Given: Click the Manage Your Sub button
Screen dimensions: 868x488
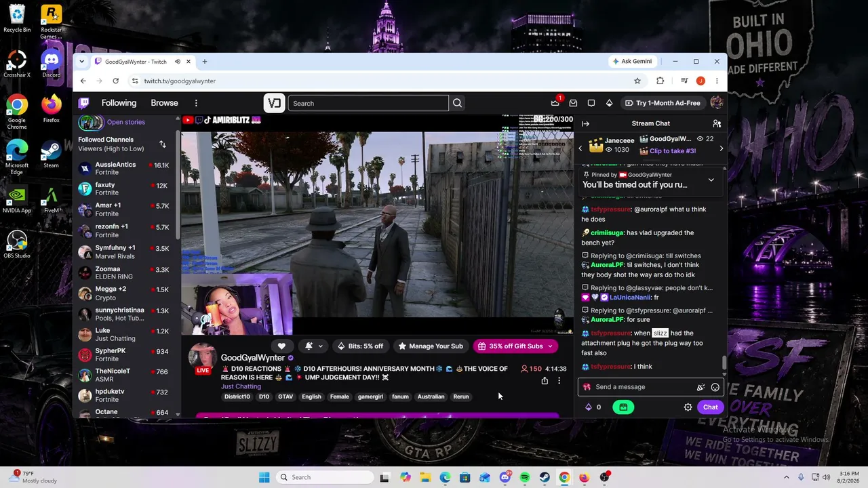Looking at the screenshot, I should pos(431,346).
